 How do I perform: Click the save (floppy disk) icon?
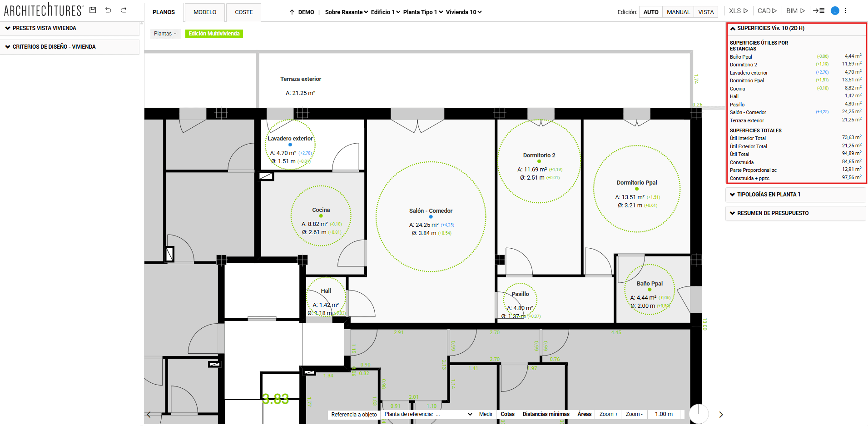(x=92, y=10)
